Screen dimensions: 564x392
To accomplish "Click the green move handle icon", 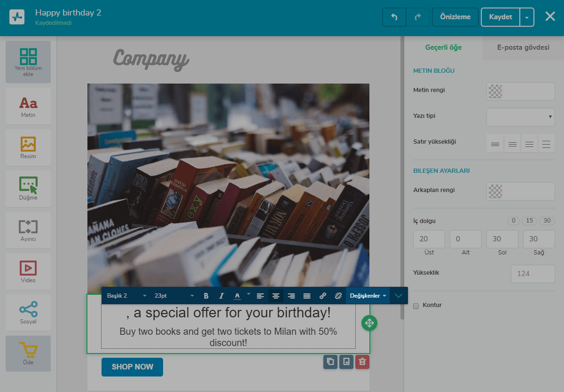I will (x=369, y=323).
